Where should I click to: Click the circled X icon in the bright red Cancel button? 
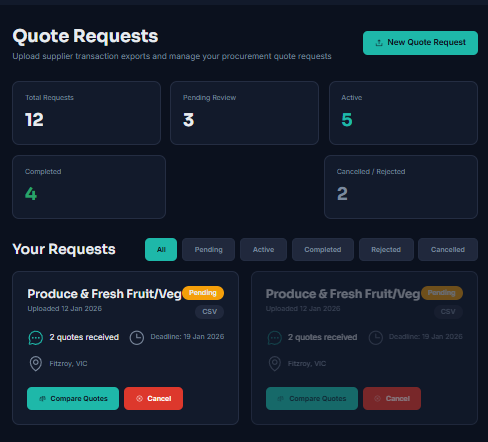point(139,399)
